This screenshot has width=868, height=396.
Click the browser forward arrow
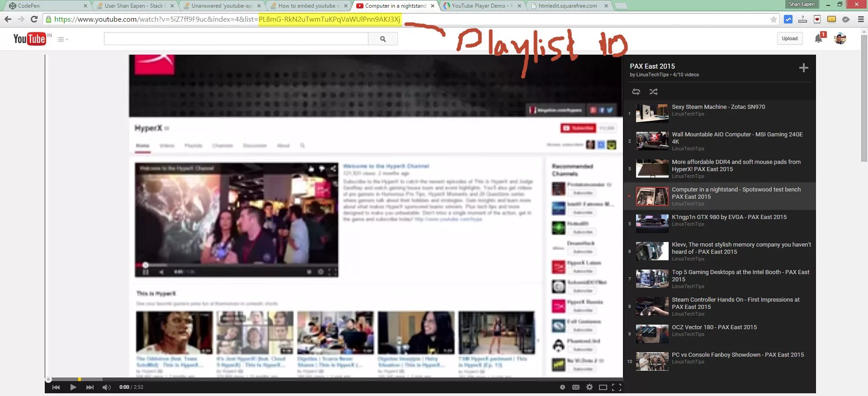(x=21, y=19)
